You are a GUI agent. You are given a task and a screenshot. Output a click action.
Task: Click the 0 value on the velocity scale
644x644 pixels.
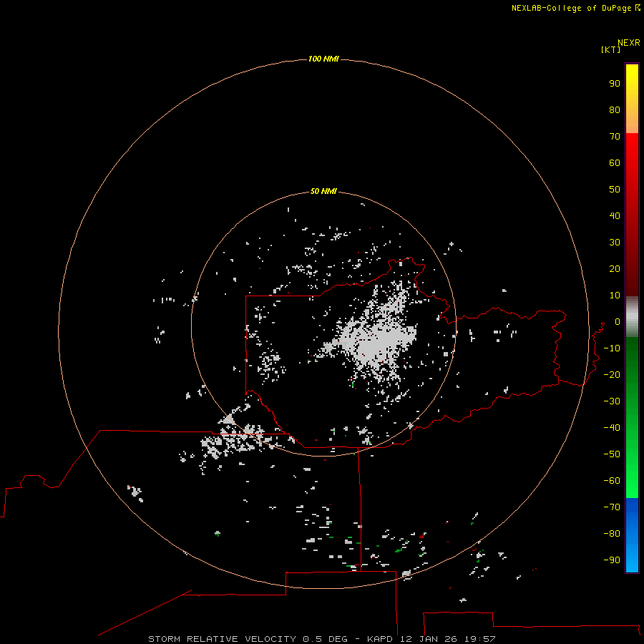click(618, 322)
